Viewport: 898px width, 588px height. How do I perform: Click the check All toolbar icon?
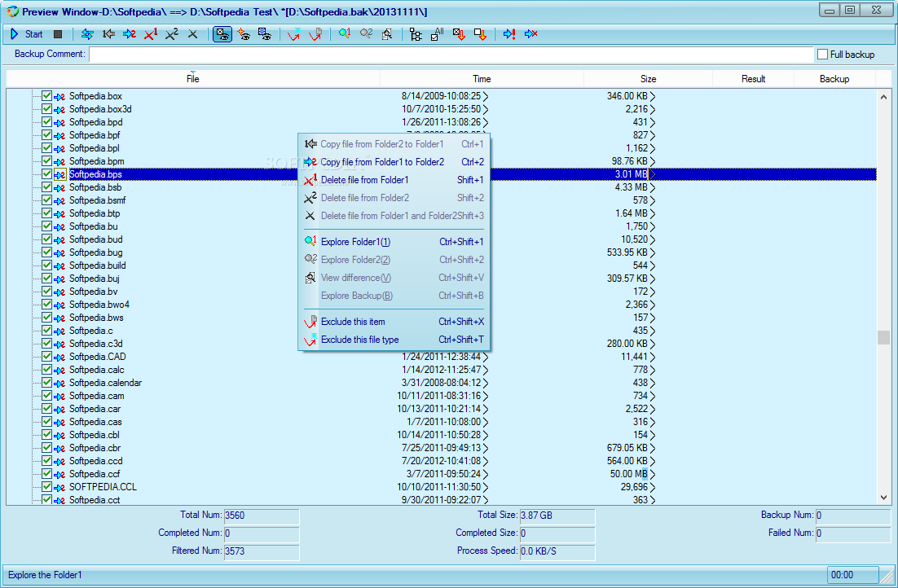(x=438, y=34)
